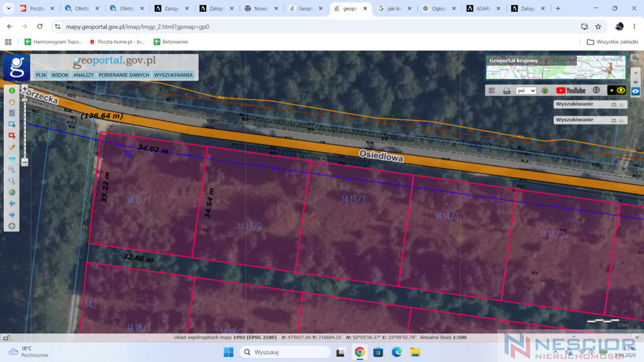The width and height of the screenshot is (644, 362).
Task: Open the print map icon
Action: click(x=506, y=90)
